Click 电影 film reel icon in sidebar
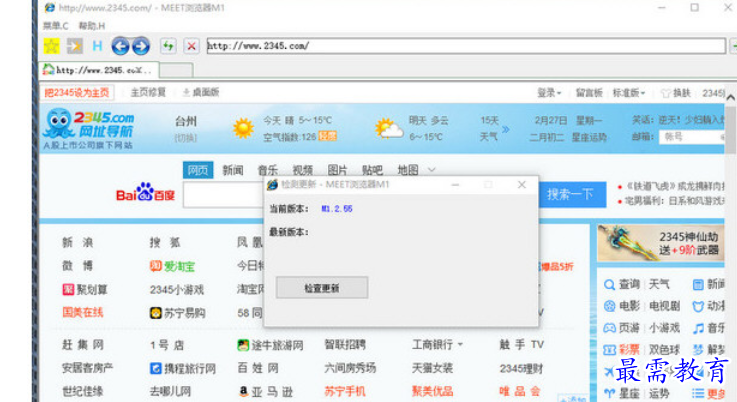 pyautogui.click(x=609, y=306)
